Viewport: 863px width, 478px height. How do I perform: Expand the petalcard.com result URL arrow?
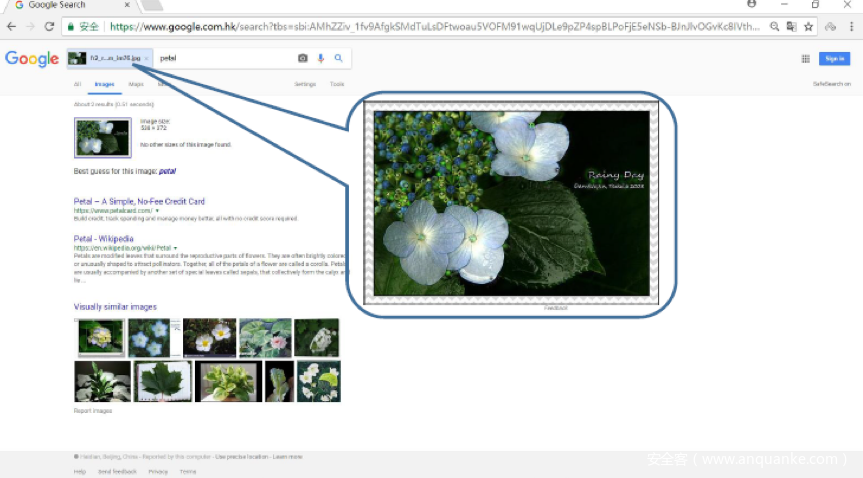pos(157,211)
